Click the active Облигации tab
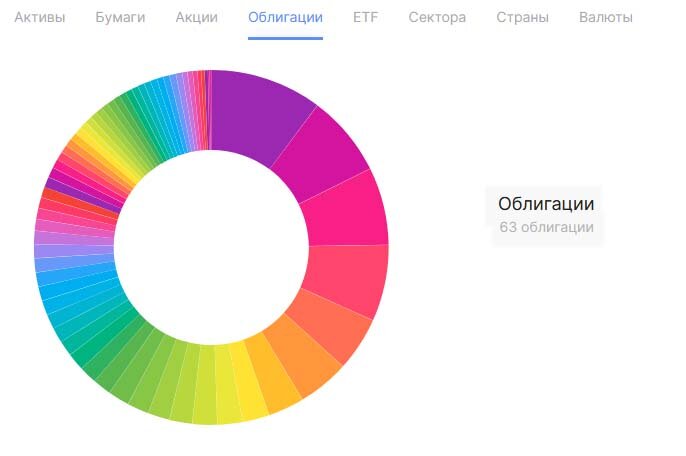The image size is (686, 456). (x=285, y=18)
